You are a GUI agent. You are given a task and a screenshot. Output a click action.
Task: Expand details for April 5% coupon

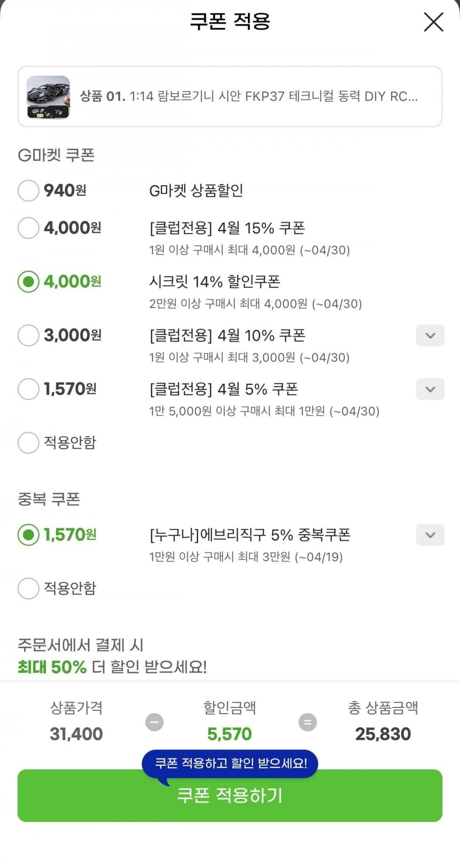430,389
